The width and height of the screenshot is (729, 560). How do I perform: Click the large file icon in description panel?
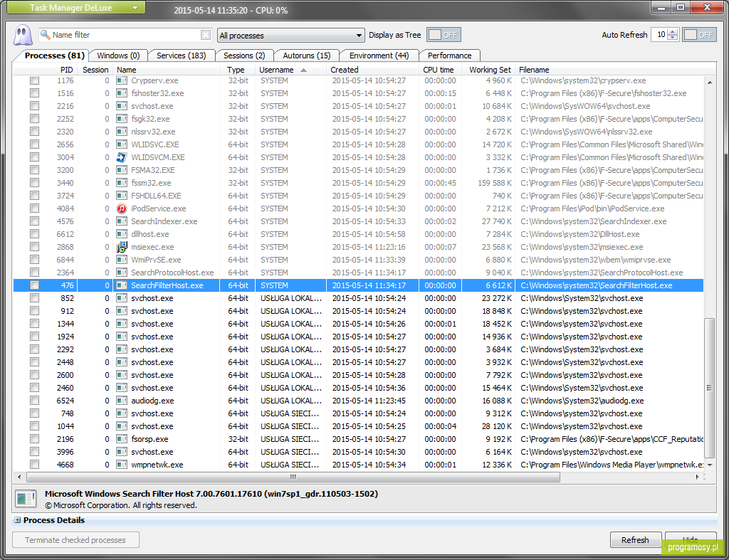tap(26, 499)
